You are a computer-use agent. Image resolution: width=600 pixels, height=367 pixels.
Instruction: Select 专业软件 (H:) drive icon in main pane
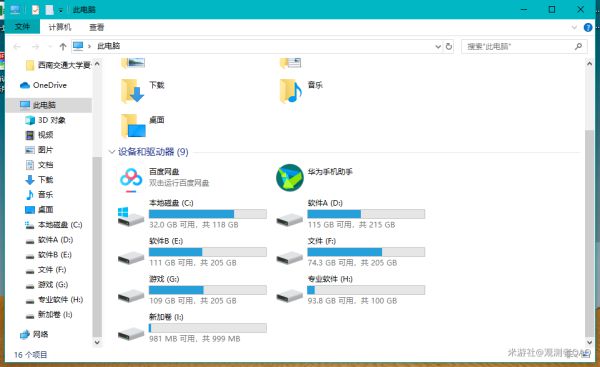290,295
